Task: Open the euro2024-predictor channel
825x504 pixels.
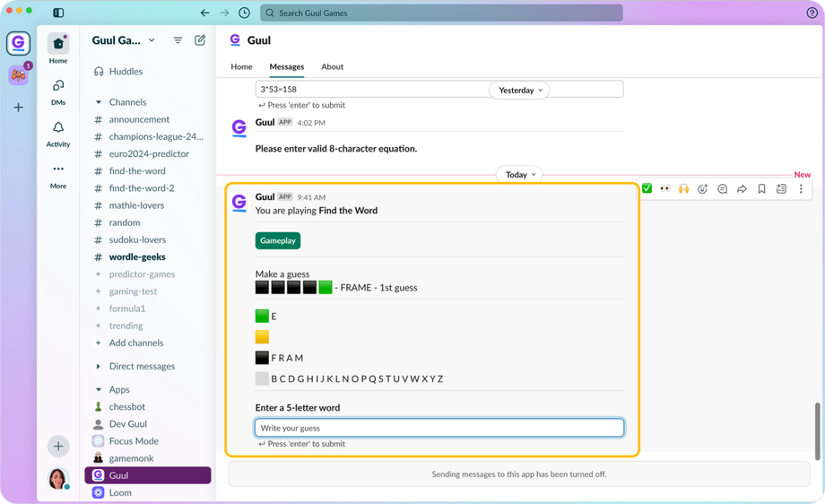Action: pyautogui.click(x=148, y=153)
